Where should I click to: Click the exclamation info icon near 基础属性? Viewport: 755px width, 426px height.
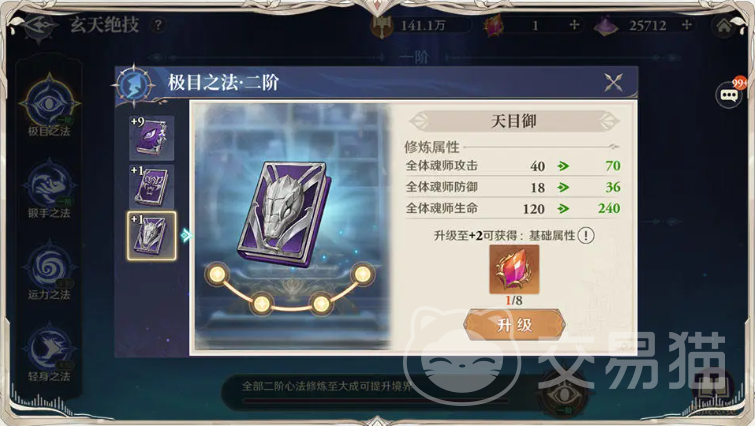[x=586, y=235]
